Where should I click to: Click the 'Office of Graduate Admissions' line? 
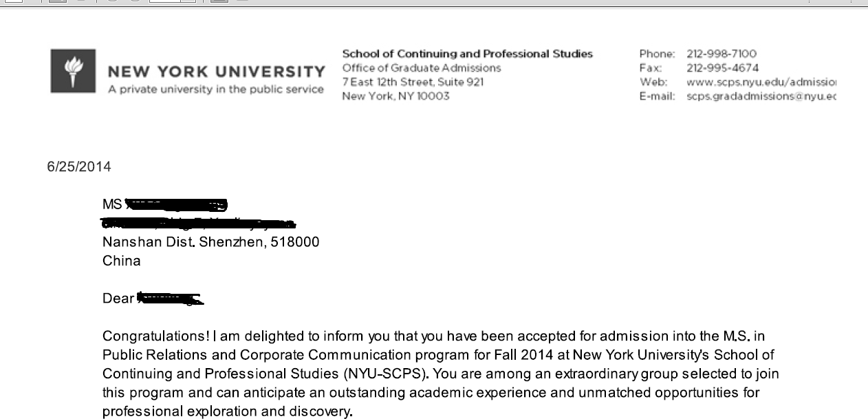tap(422, 68)
